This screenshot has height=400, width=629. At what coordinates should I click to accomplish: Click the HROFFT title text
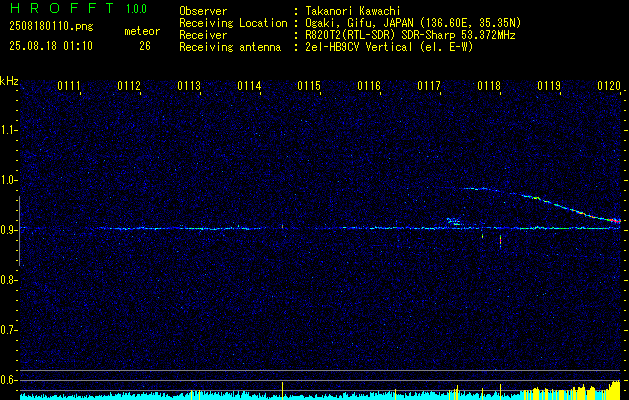click(62, 8)
